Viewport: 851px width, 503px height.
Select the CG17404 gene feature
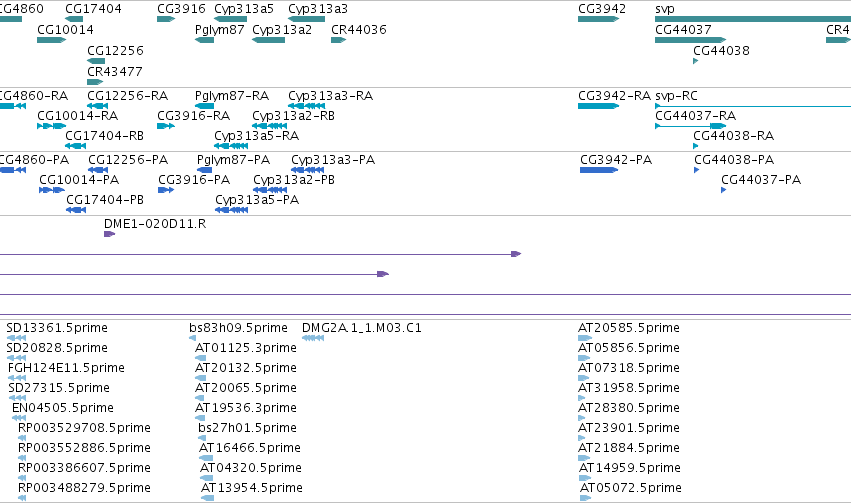coord(74,19)
